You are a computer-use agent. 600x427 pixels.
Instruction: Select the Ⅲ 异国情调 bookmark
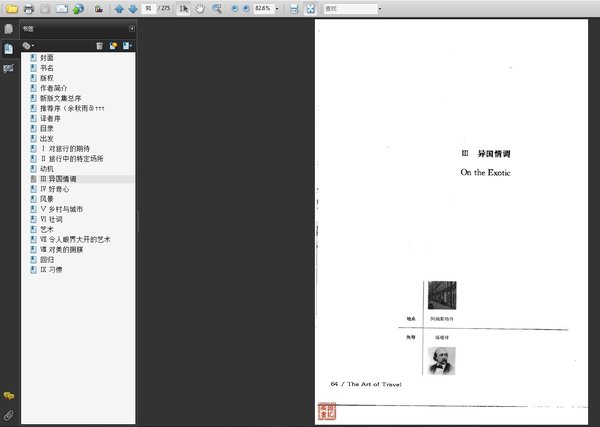tap(58, 179)
